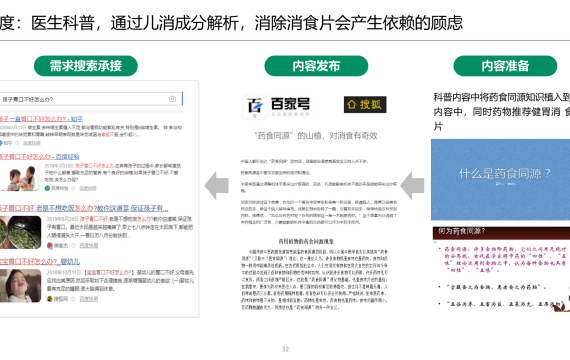
Task: Open the 知乎 search result title link
Action: (x=41, y=119)
